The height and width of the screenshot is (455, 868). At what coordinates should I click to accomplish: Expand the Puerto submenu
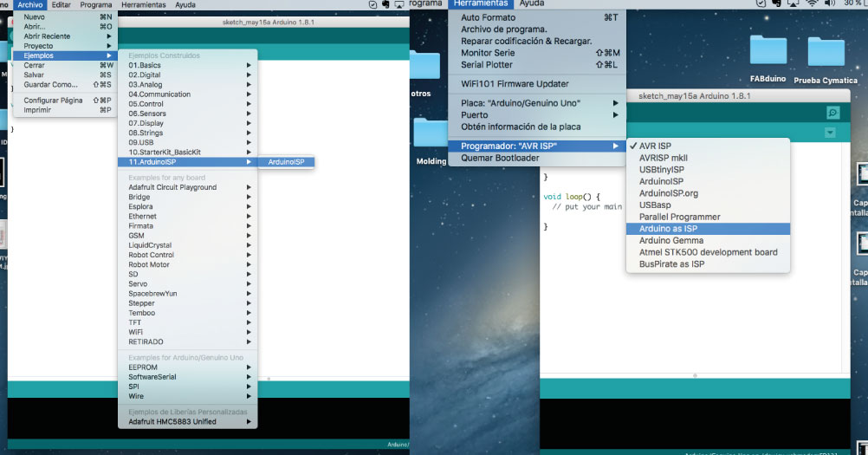point(537,115)
